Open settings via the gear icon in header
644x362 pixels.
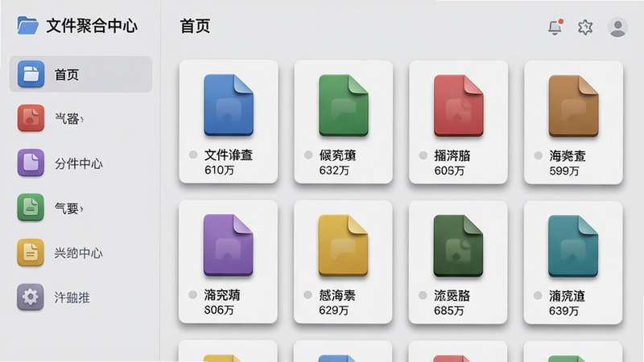(x=585, y=27)
